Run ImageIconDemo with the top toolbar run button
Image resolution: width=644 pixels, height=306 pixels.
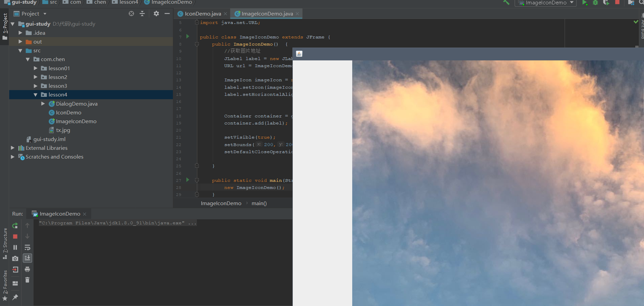pyautogui.click(x=585, y=2)
